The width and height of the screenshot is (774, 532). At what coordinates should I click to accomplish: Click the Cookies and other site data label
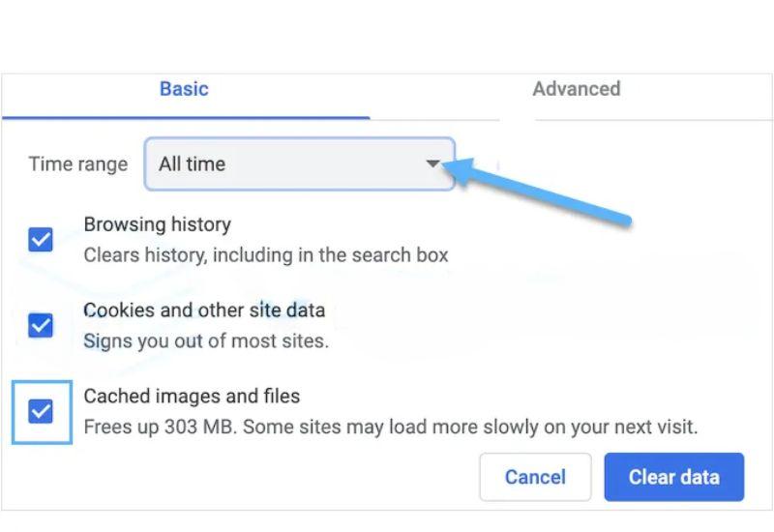pyautogui.click(x=204, y=310)
